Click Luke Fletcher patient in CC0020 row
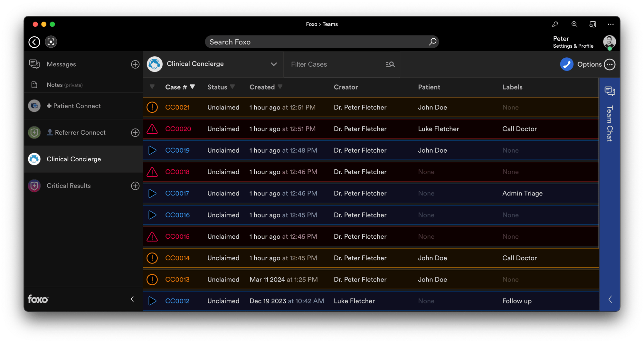Screen dimensions: 644x343 point(438,129)
